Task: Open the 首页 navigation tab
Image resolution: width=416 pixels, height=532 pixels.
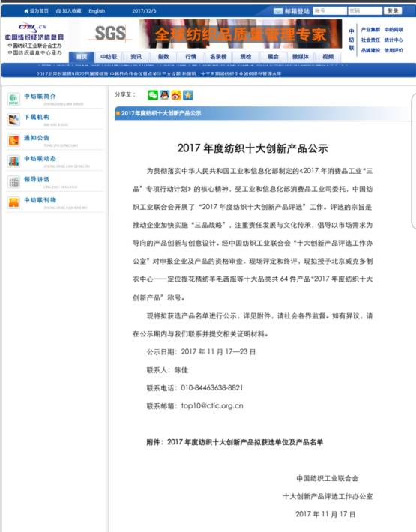Action: [82, 57]
